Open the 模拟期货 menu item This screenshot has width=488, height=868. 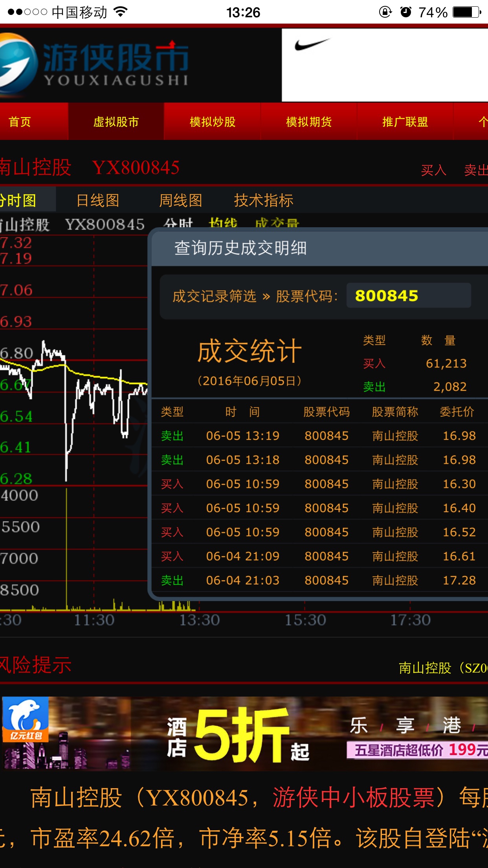click(309, 122)
